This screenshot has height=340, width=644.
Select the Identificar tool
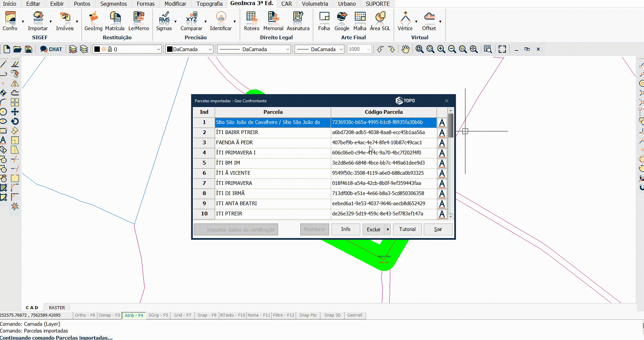[221, 21]
